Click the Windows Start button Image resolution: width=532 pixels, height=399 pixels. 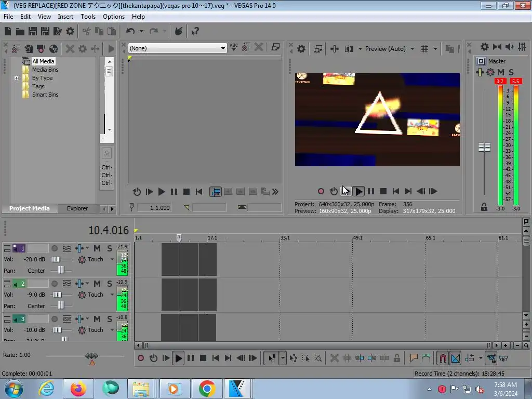pos(14,389)
